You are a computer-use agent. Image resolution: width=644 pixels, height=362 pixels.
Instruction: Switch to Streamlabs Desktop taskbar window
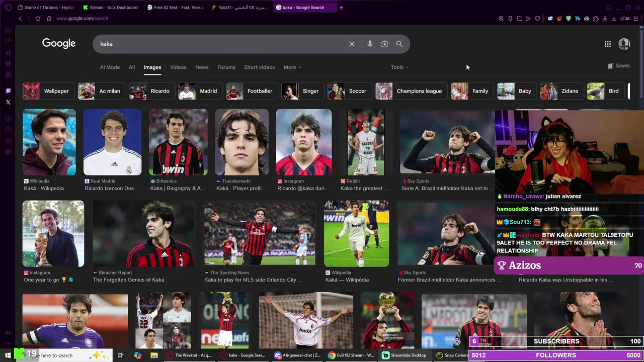coord(404,355)
